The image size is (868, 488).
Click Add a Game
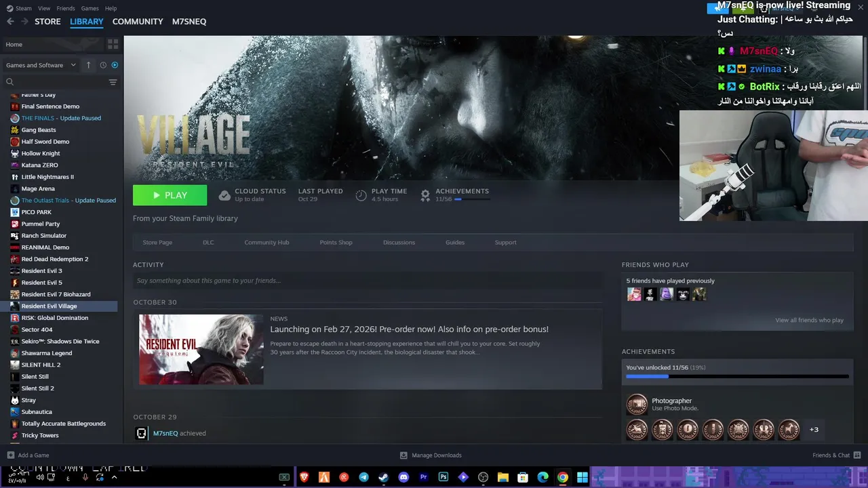click(x=28, y=455)
